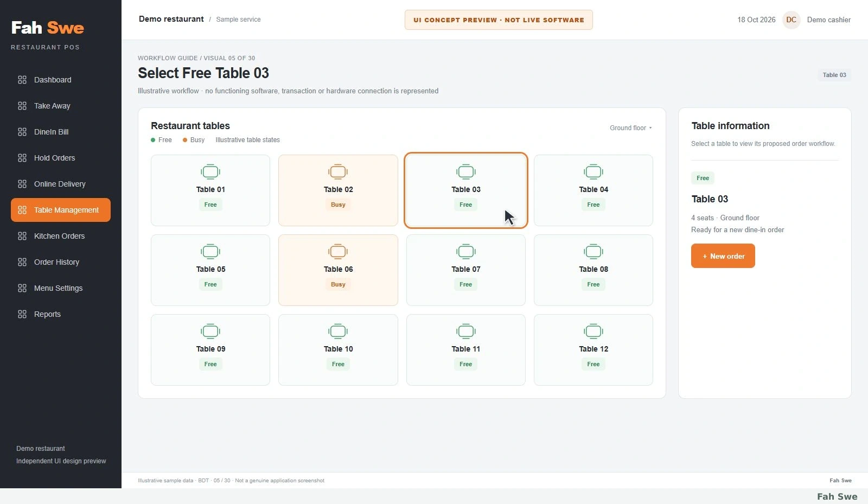The width and height of the screenshot is (868, 504).
Task: Click the 18 Oct 2026 date
Action: click(x=756, y=20)
